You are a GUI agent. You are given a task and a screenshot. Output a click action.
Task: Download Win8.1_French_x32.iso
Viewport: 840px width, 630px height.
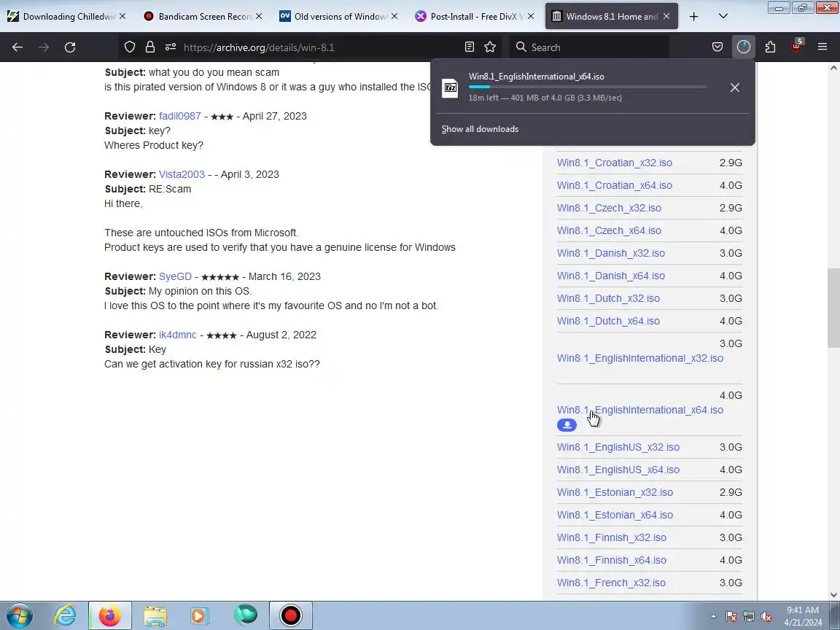click(611, 583)
